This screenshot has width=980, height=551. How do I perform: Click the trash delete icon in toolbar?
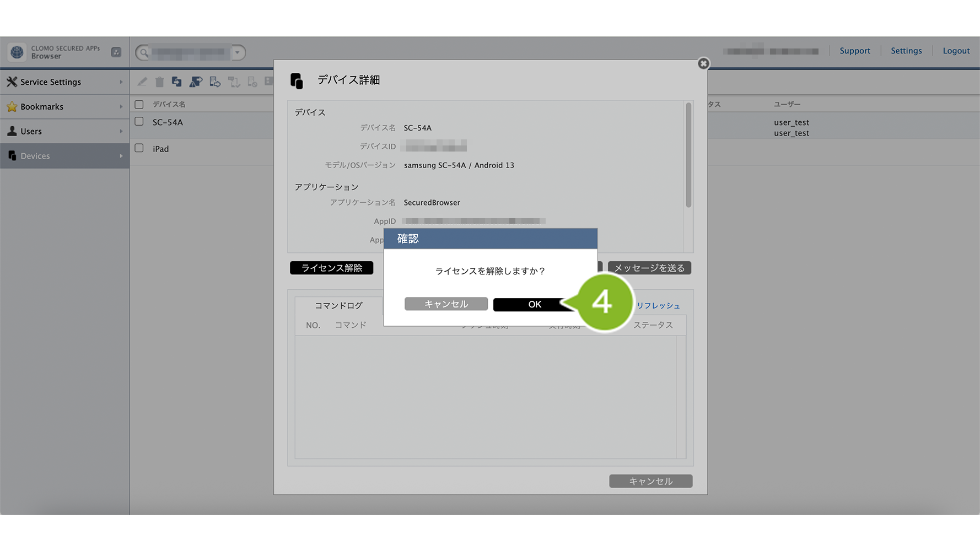click(159, 82)
